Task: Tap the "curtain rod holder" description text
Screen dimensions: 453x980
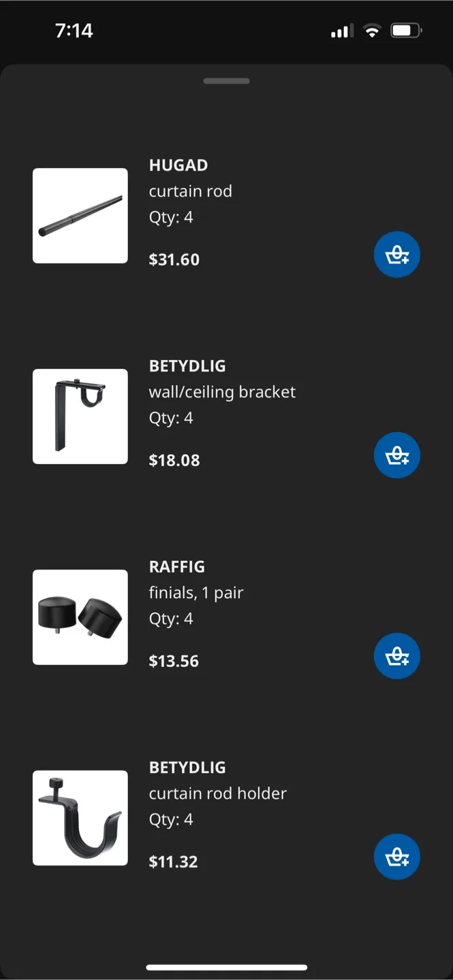Action: 218,794
